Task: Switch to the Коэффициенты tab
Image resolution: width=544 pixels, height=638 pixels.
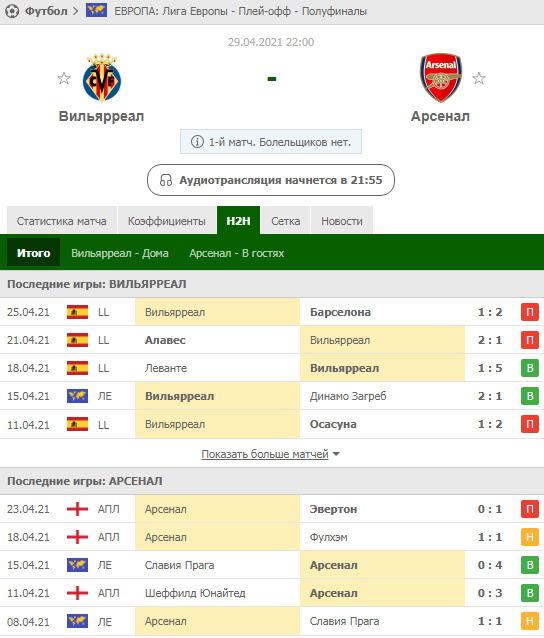Action: (x=167, y=221)
